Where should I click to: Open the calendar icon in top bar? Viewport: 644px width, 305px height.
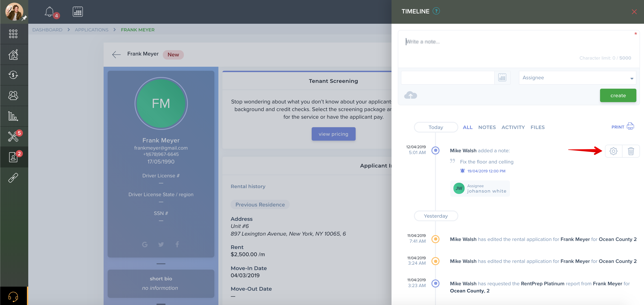(78, 12)
